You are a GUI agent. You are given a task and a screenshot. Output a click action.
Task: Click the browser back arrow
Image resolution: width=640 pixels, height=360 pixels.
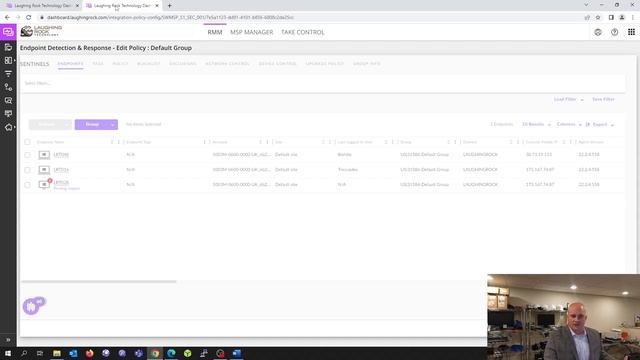coord(7,18)
